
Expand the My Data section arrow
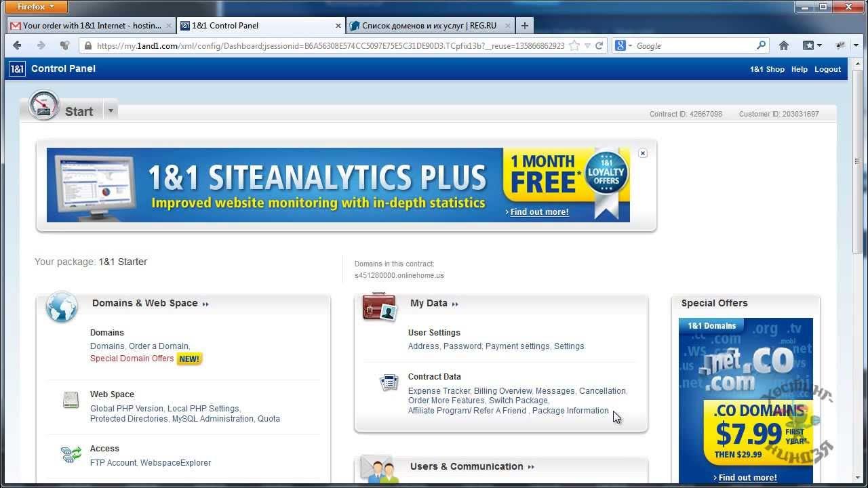pyautogui.click(x=455, y=304)
